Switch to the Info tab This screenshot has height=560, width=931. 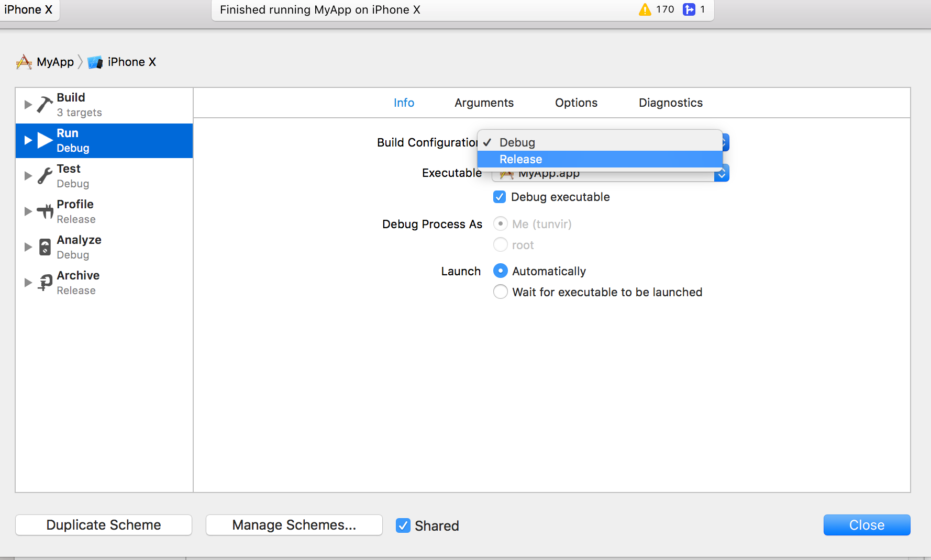404,103
